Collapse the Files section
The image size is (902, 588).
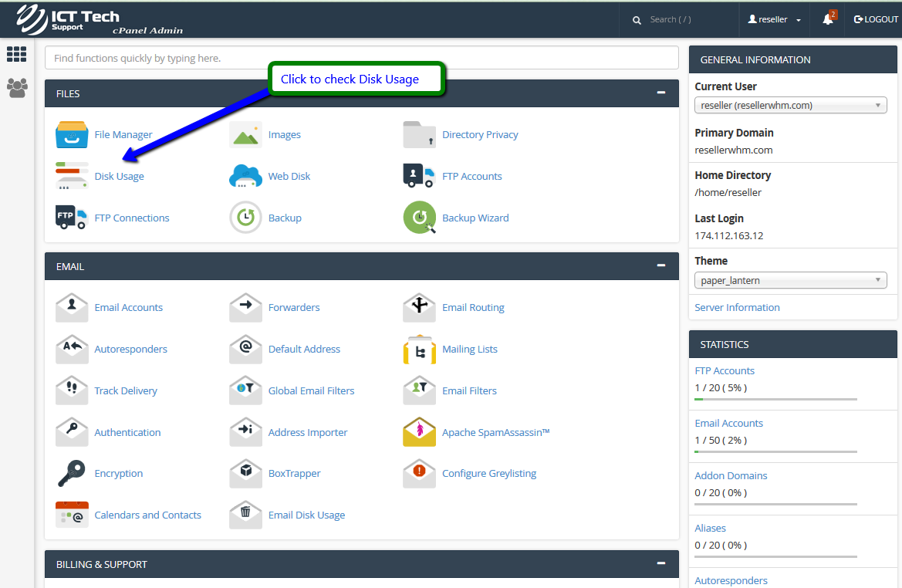[660, 93]
